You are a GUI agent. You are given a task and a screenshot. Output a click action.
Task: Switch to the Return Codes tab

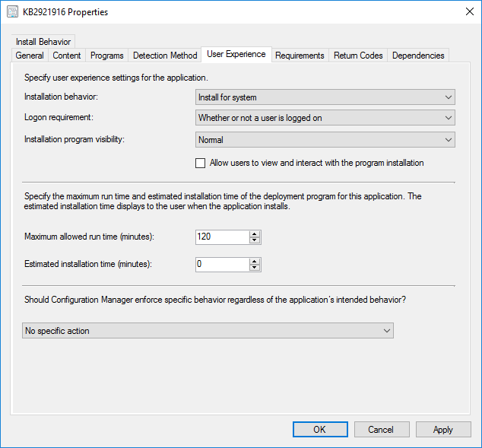coord(358,56)
